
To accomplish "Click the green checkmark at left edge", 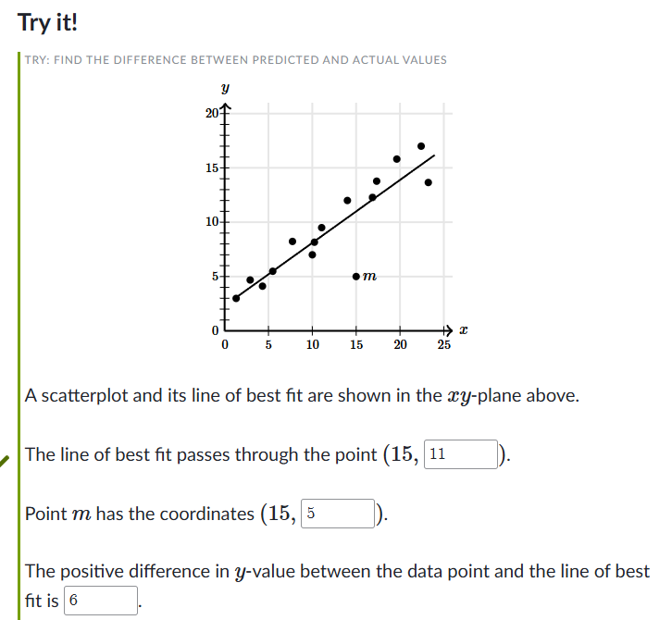I will tap(6, 457).
